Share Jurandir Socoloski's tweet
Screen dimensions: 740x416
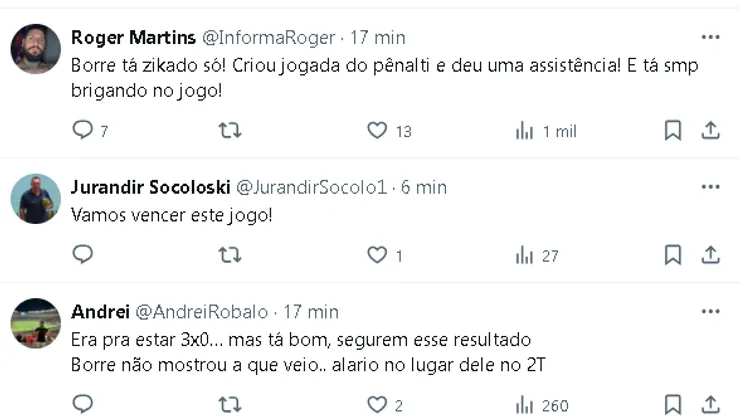click(x=710, y=255)
